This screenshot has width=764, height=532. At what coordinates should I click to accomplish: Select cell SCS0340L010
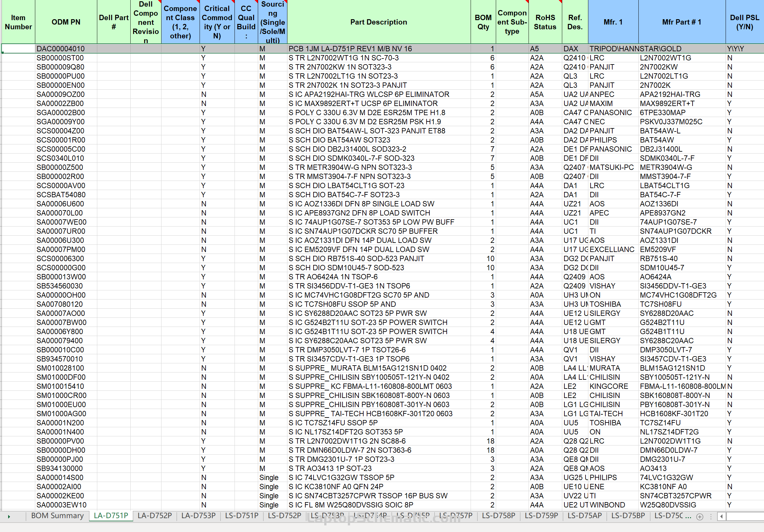pos(66,158)
